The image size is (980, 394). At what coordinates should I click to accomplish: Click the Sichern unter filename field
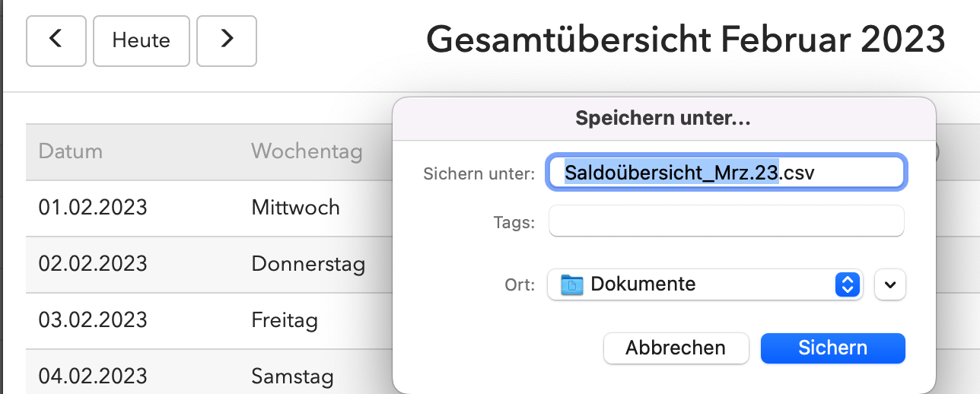pyautogui.click(x=727, y=173)
